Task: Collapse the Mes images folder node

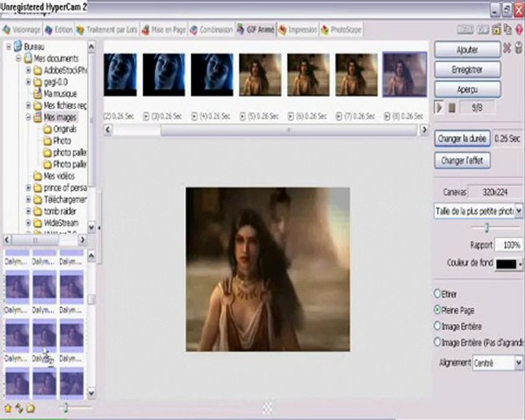Action: pyautogui.click(x=29, y=117)
